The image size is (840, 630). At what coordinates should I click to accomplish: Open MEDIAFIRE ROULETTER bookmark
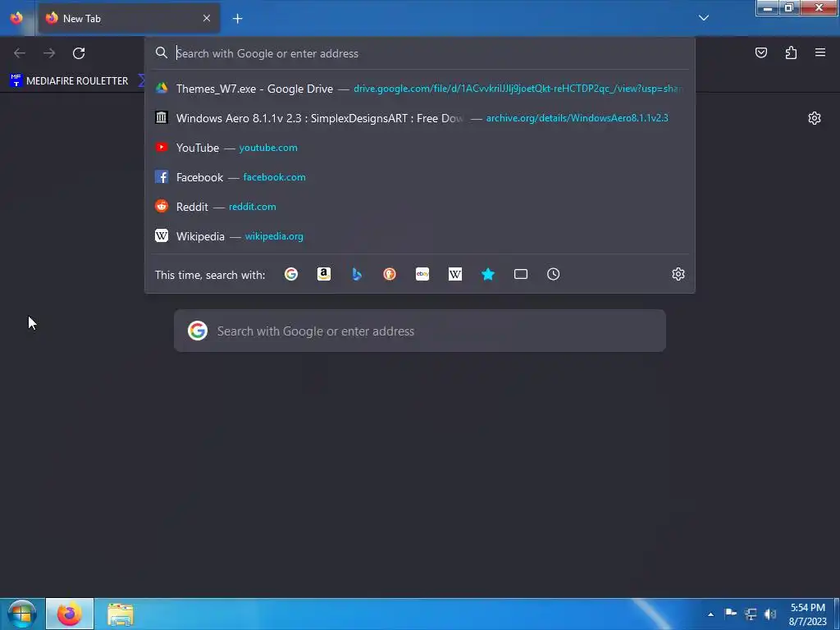coord(69,81)
